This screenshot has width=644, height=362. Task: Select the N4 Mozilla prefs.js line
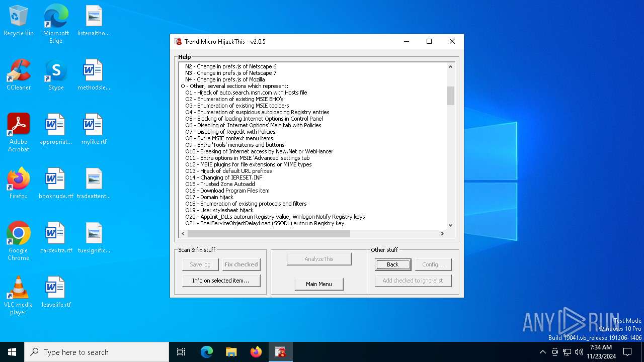click(x=225, y=79)
